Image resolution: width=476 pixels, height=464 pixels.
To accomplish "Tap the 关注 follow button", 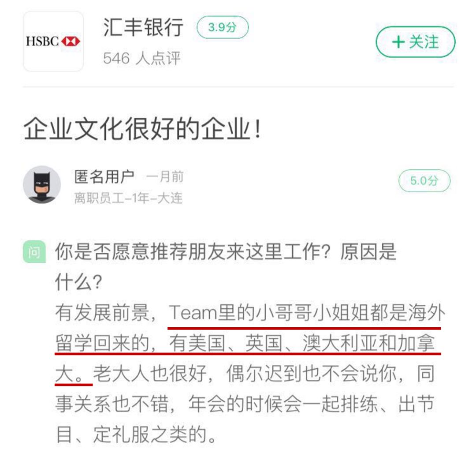I will pyautogui.click(x=415, y=42).
